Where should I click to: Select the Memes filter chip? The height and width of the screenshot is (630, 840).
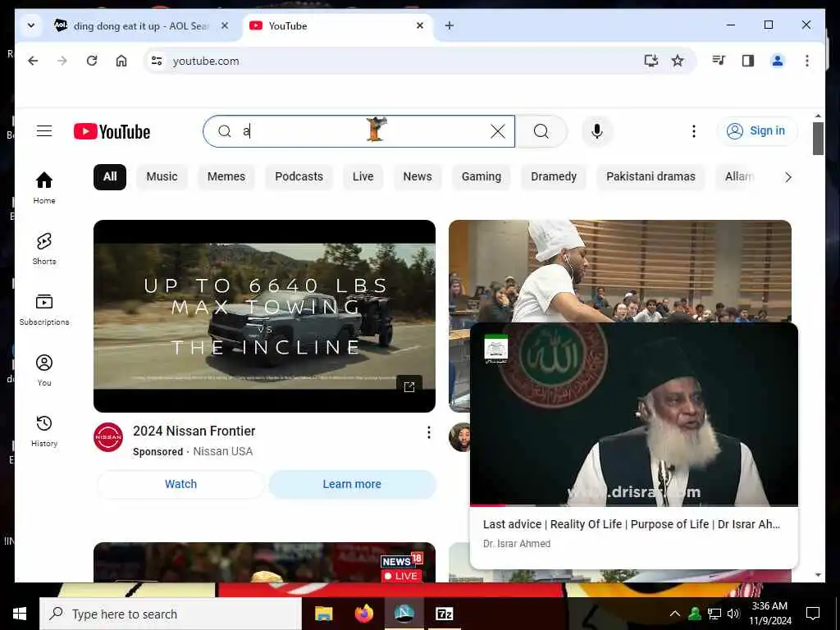[226, 177]
